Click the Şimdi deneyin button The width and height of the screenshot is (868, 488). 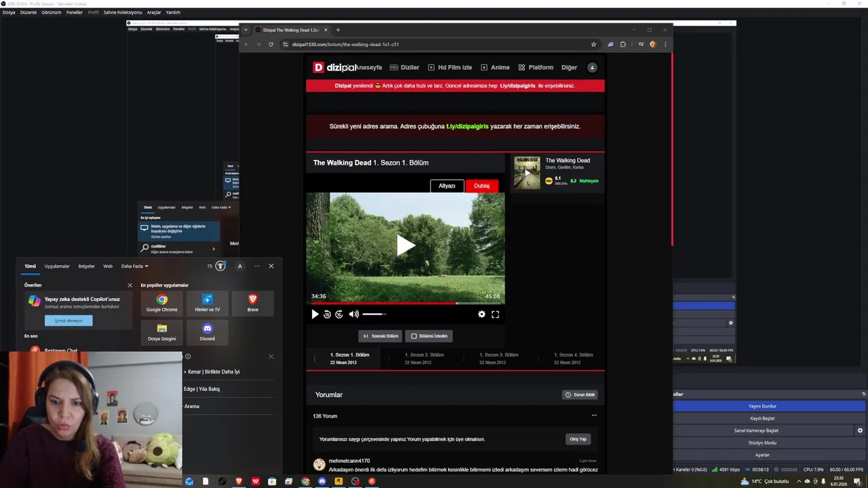(x=68, y=321)
